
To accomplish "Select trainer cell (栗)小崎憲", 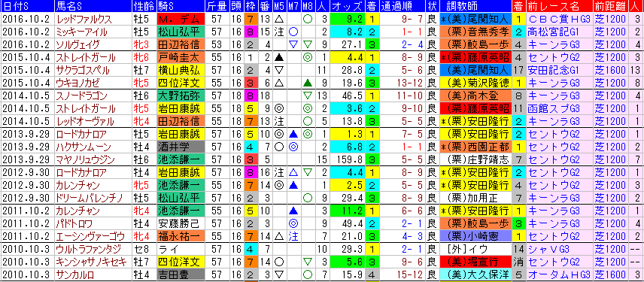I will (475, 237).
